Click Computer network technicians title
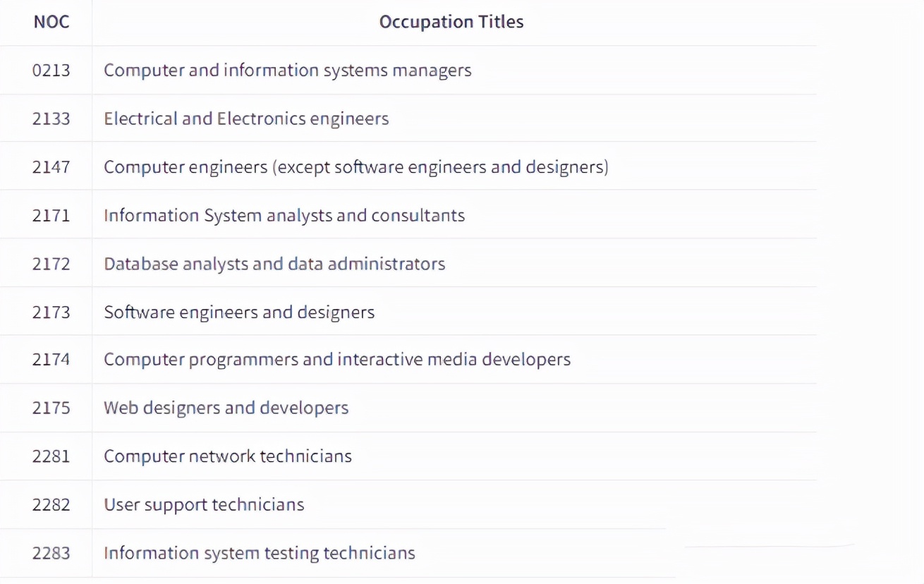 point(227,456)
